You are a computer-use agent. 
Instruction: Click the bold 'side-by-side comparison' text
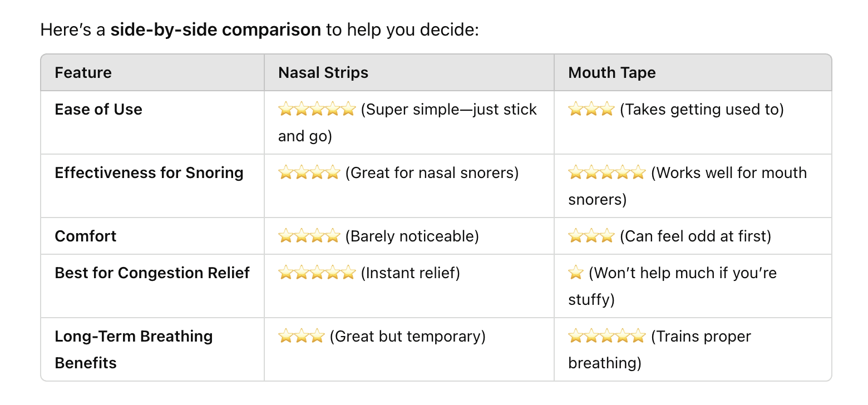(x=215, y=29)
